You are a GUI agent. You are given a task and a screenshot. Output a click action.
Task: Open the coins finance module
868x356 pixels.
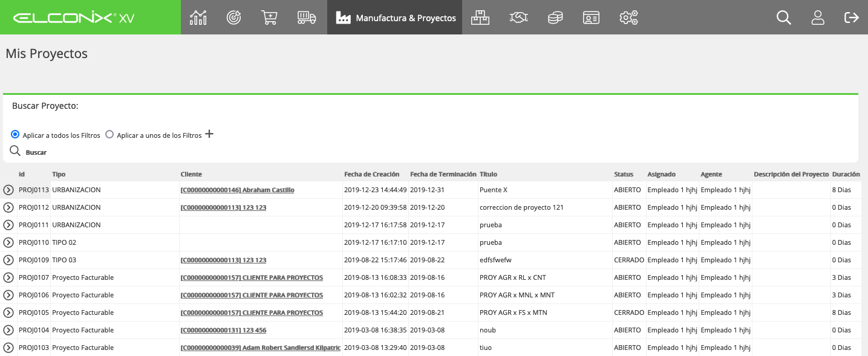(555, 18)
